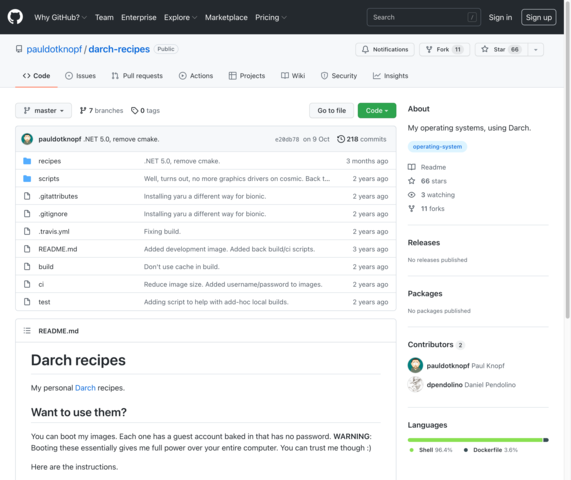The width and height of the screenshot is (571, 480).
Task: Open the .travis.yml file name
Action: [x=54, y=231]
